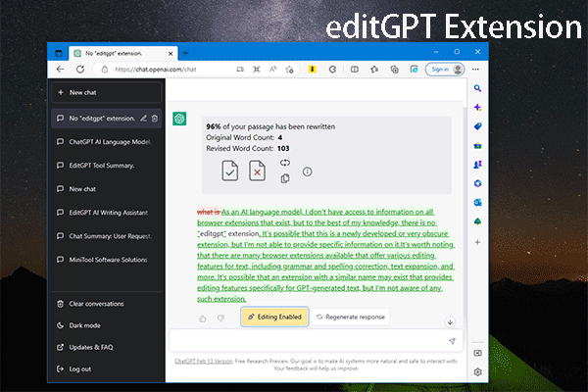588x392 pixels.
Task: Click the ChatGPT logo avatar in response
Action: click(x=179, y=119)
